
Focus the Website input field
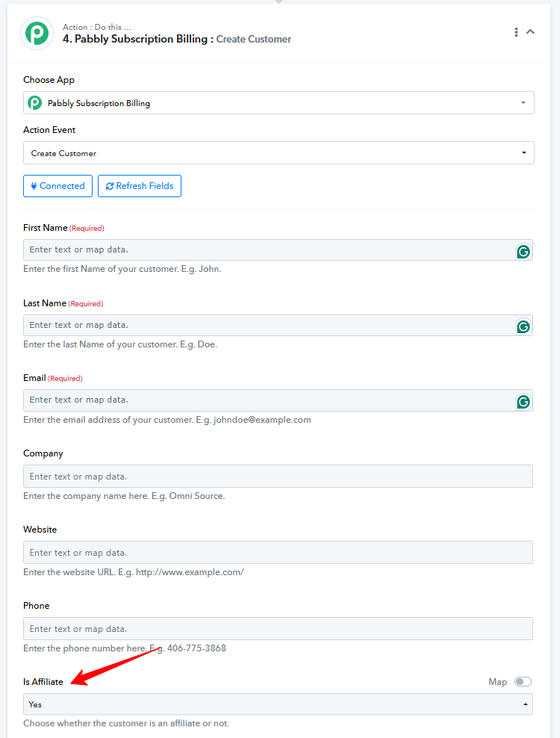pyautogui.click(x=278, y=553)
